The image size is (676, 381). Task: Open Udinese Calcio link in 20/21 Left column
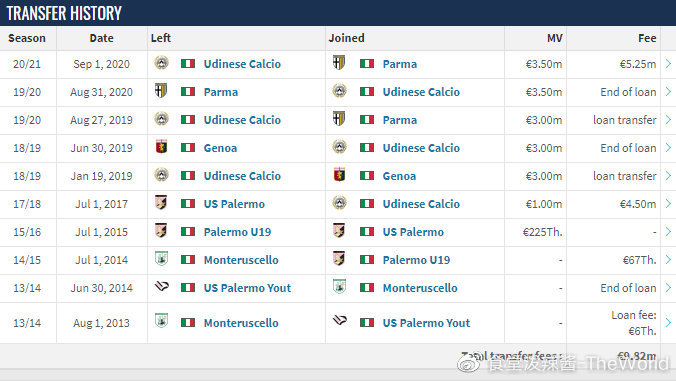click(242, 64)
